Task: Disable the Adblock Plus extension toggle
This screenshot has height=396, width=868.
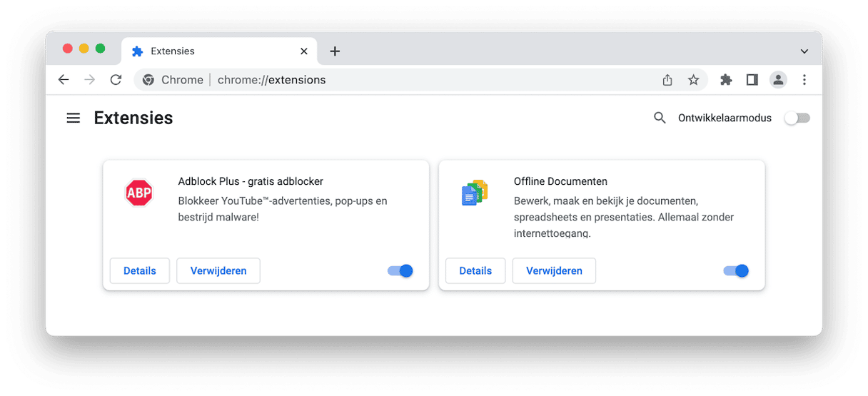Action: (x=400, y=270)
